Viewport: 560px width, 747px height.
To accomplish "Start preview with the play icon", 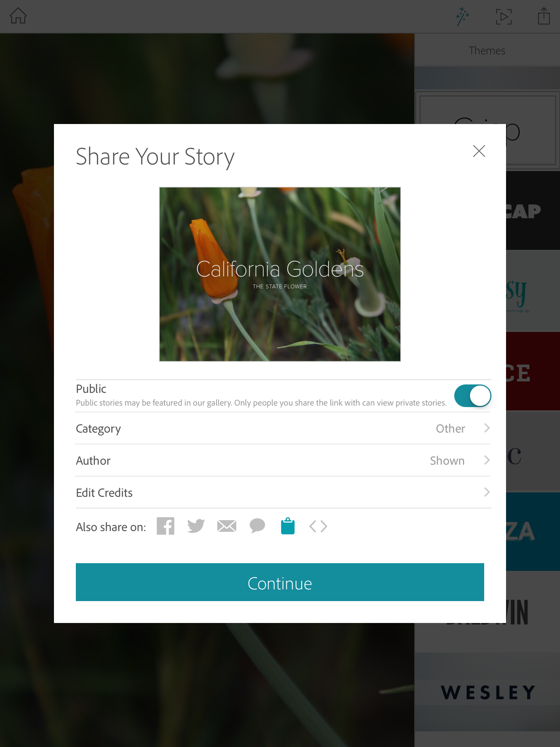I will (504, 17).
